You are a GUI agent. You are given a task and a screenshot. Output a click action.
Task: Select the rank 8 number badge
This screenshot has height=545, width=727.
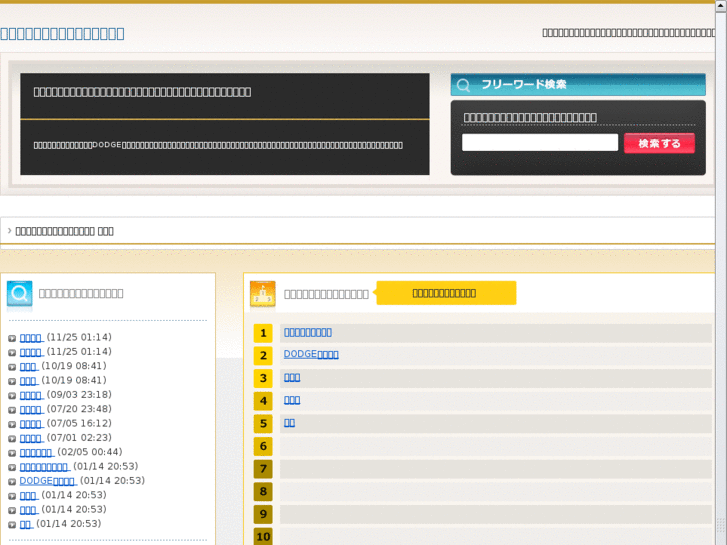(263, 492)
